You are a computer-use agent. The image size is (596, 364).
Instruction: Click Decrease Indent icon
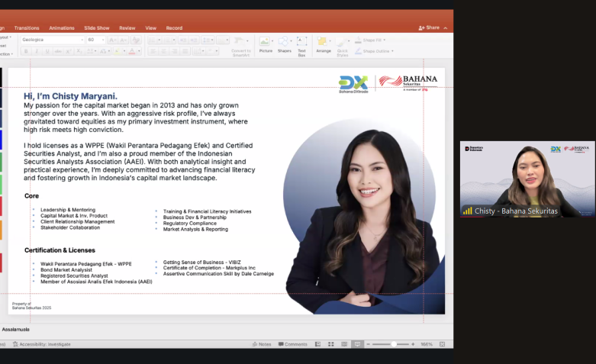pos(183,40)
